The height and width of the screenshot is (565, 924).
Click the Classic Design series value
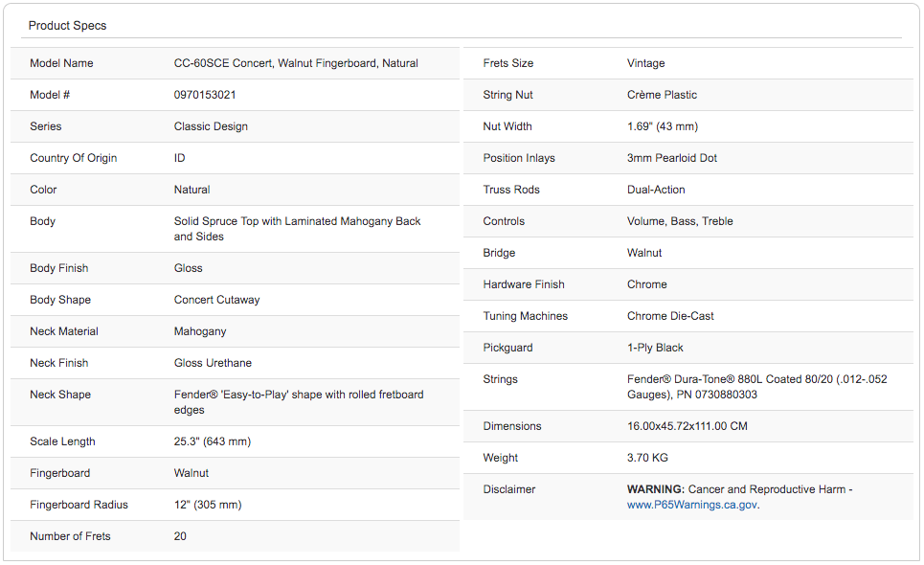coord(211,126)
